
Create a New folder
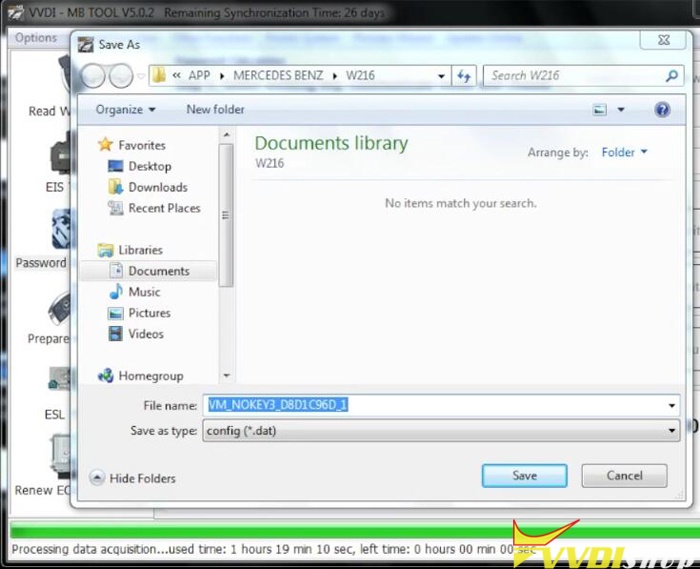[x=215, y=109]
